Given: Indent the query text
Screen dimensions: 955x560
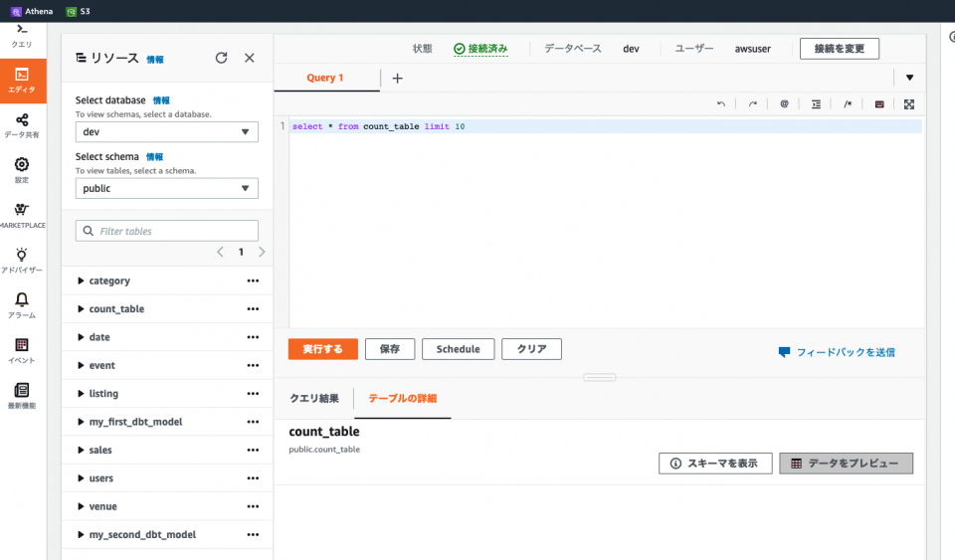Looking at the screenshot, I should click(816, 104).
